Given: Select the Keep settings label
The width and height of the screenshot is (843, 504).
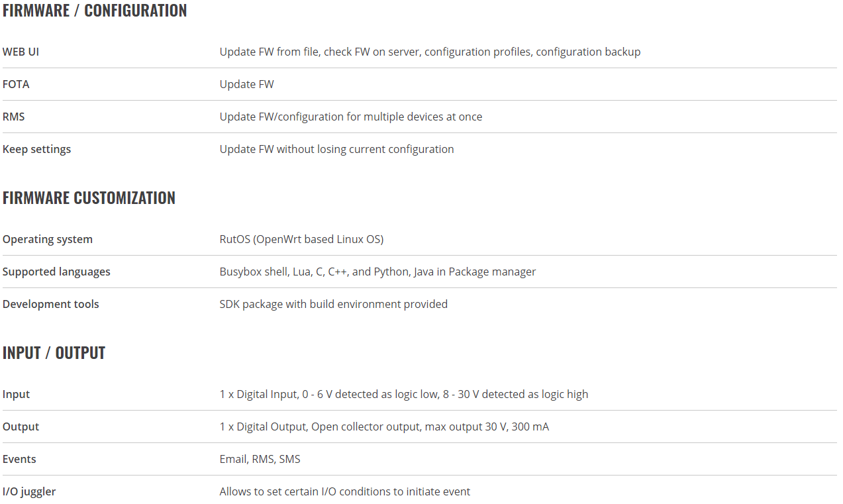Looking at the screenshot, I should [36, 149].
